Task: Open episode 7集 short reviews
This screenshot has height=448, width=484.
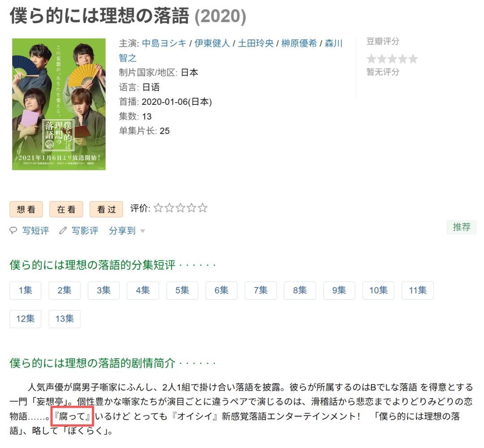Action: pos(261,290)
